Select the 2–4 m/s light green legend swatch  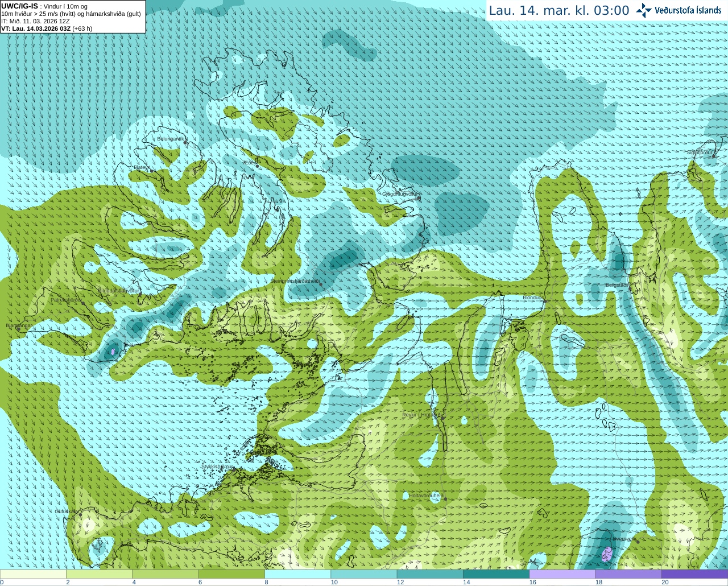(99, 574)
